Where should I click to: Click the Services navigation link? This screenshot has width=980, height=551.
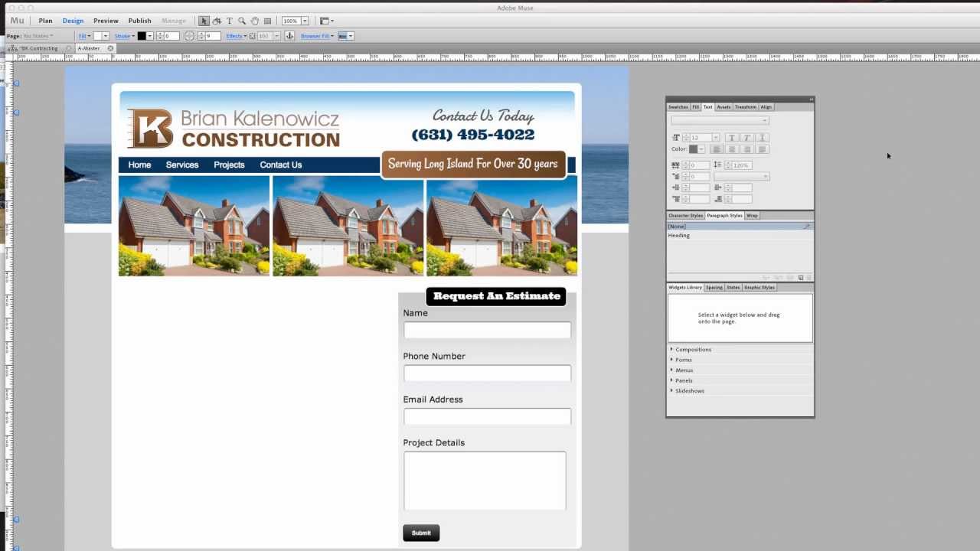(x=182, y=165)
